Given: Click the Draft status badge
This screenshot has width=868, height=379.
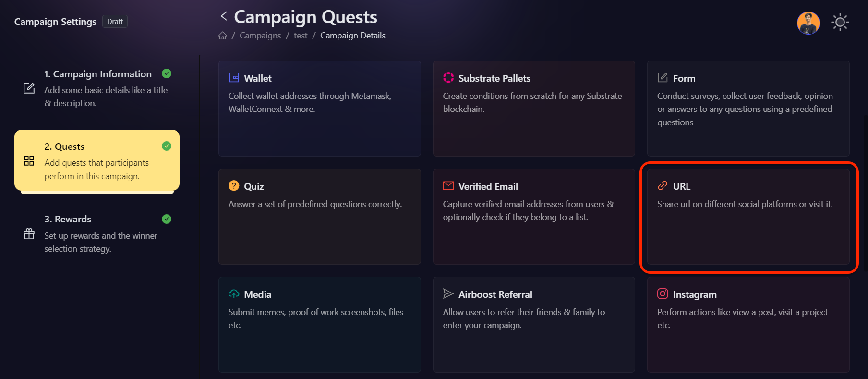Looking at the screenshot, I should pos(115,22).
